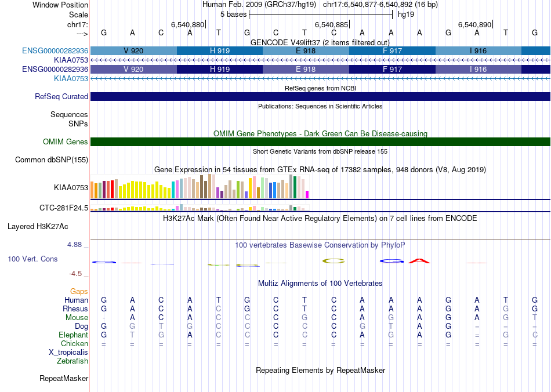
Task: Click the 5 bases scale bar label
Action: [233, 14]
